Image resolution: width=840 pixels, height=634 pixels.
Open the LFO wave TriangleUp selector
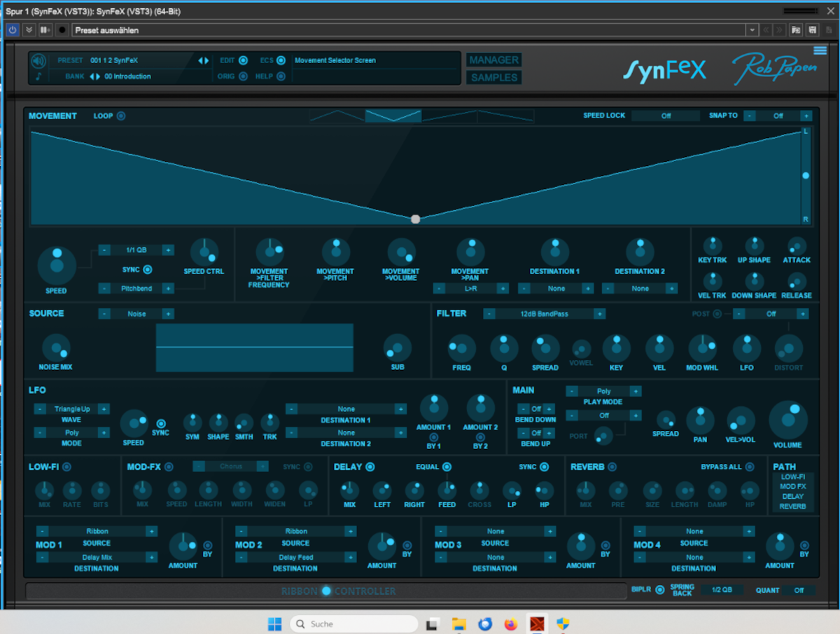[72, 409]
